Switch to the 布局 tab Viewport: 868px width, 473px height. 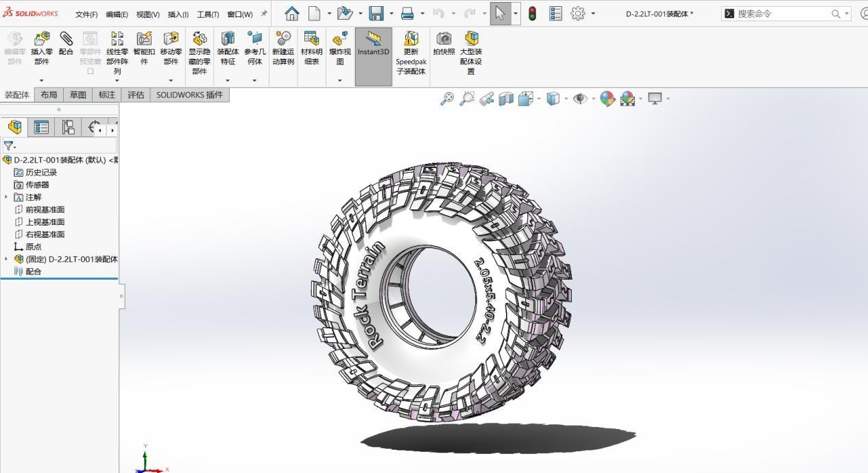49,95
